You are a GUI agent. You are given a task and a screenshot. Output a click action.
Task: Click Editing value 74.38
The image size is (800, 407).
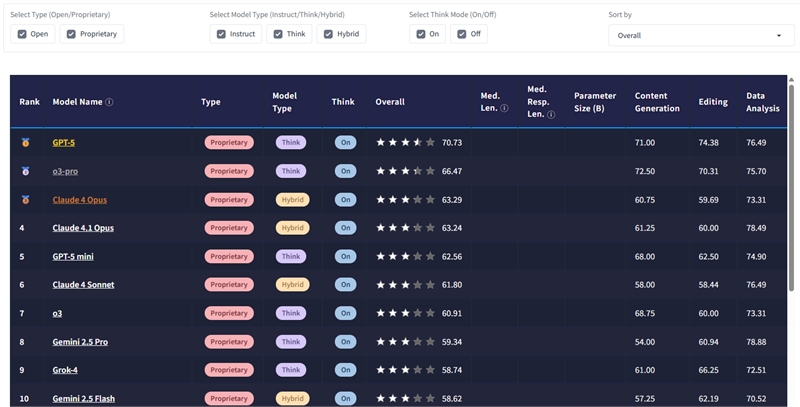tap(709, 142)
